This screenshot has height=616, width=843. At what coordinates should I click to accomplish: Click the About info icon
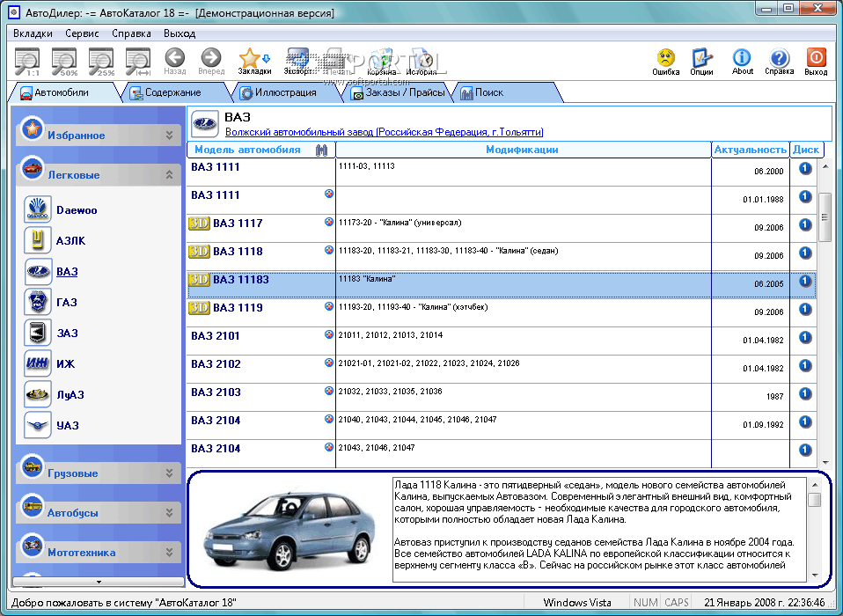[742, 58]
